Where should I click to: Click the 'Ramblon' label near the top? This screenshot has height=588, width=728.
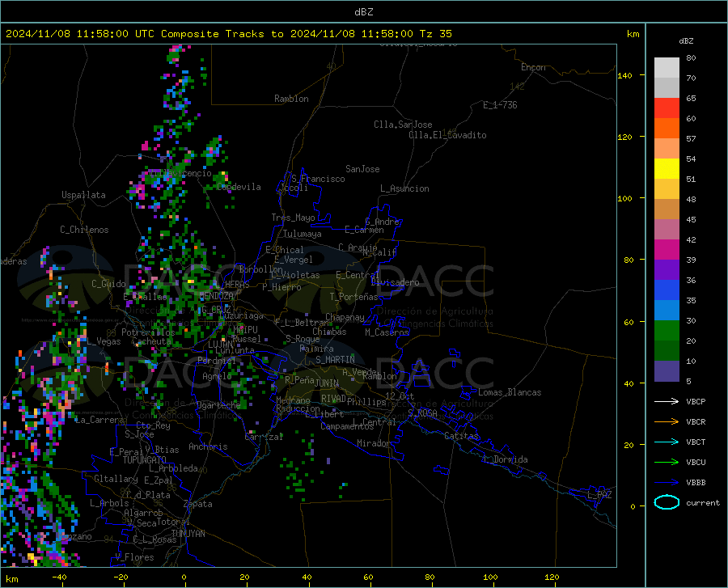pos(291,99)
